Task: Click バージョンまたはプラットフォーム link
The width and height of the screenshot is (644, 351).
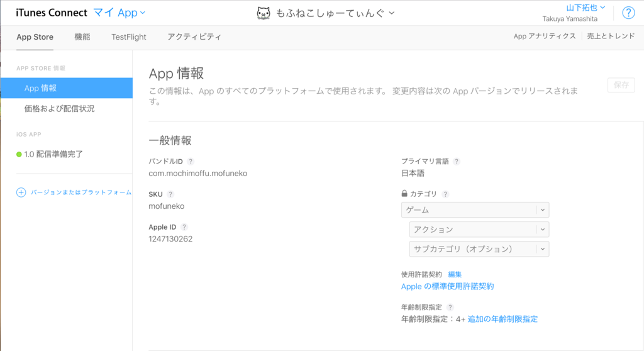Action: 81,192
